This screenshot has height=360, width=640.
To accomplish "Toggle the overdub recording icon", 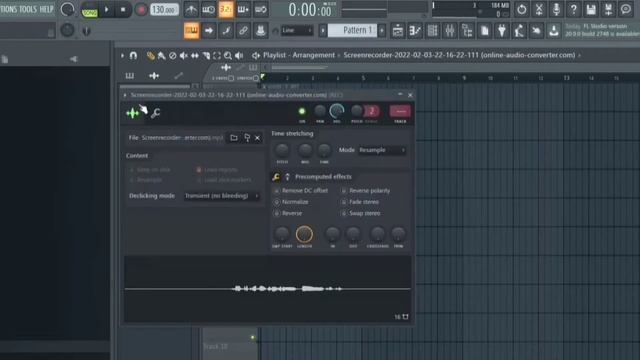I will click(243, 9).
